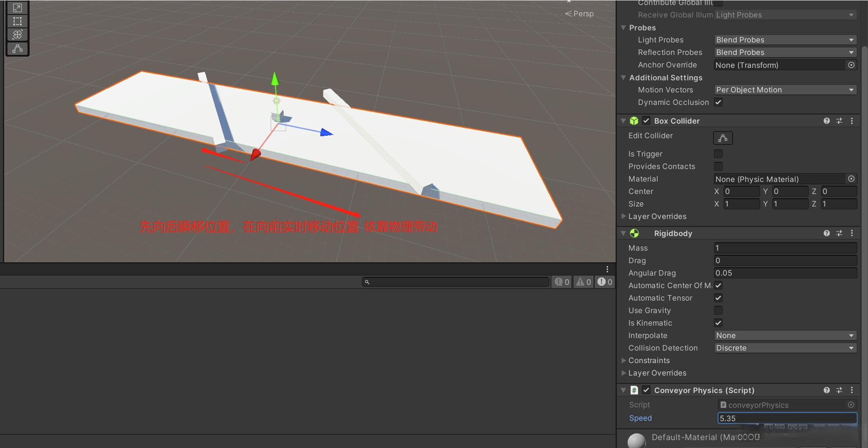Collapse the Box Collider component
Screen dimensions: 868x448
(623, 121)
